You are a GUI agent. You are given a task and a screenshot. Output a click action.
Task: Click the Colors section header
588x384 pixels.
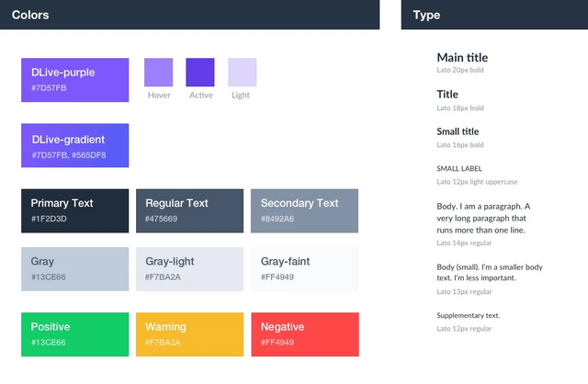[x=190, y=15]
